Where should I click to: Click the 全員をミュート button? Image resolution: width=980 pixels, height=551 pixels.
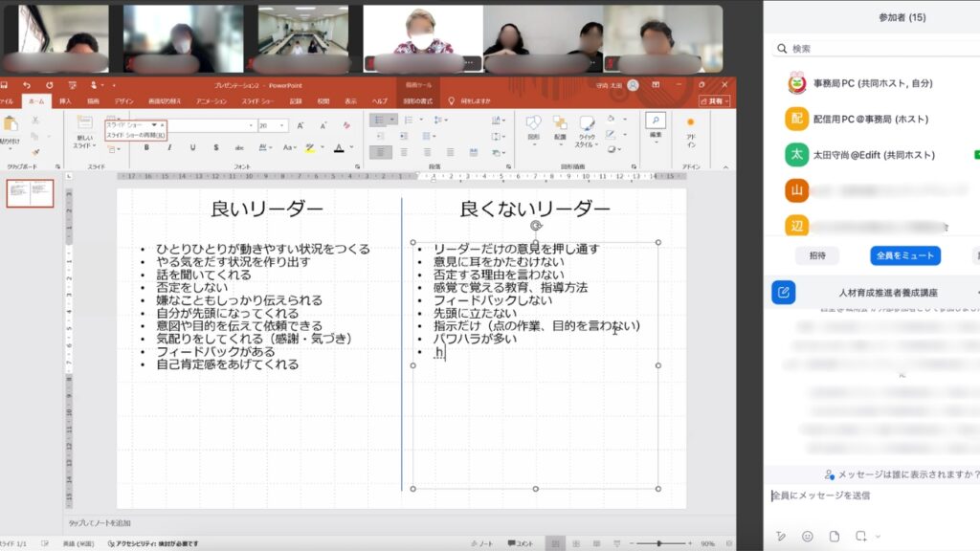tap(905, 255)
